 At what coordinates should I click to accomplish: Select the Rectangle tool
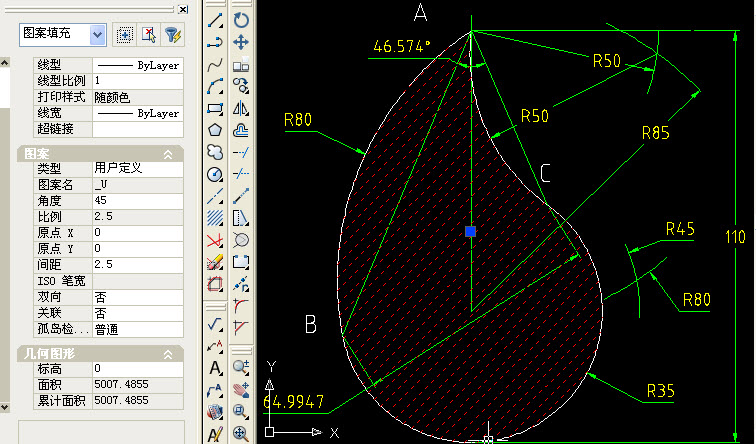pos(215,108)
